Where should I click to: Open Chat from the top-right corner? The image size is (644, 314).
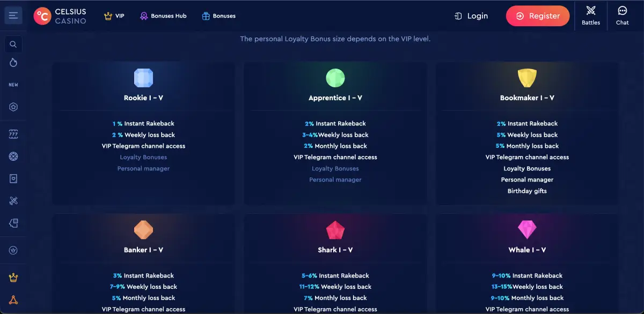[x=622, y=15]
